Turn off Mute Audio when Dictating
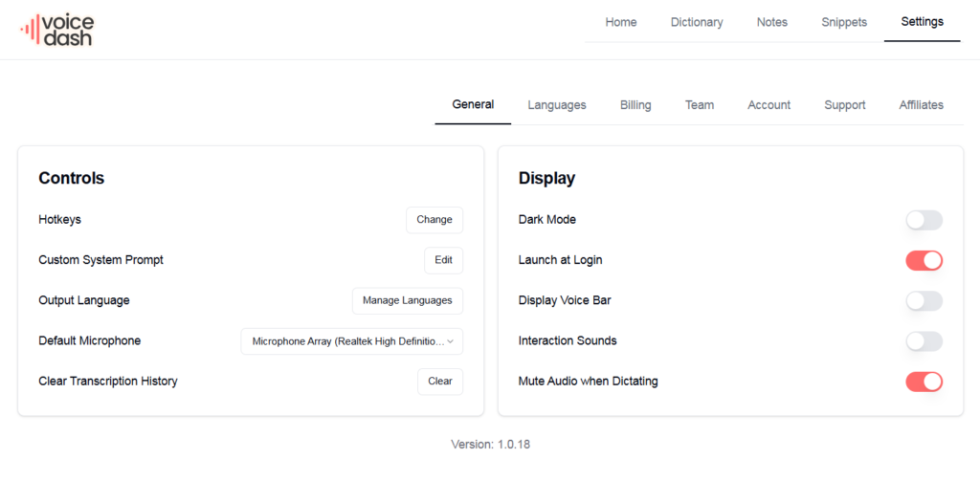Image resolution: width=980 pixels, height=503 pixels. pos(924,382)
